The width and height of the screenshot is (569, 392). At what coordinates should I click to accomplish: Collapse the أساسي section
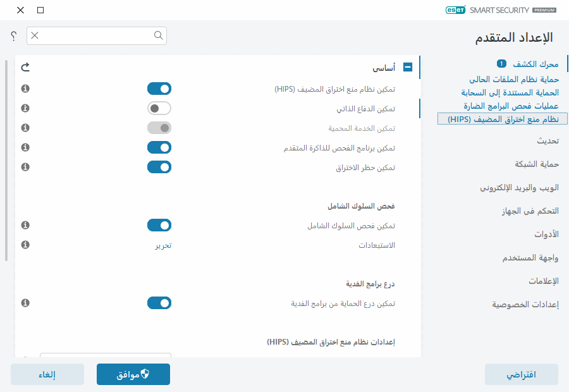pos(408,67)
